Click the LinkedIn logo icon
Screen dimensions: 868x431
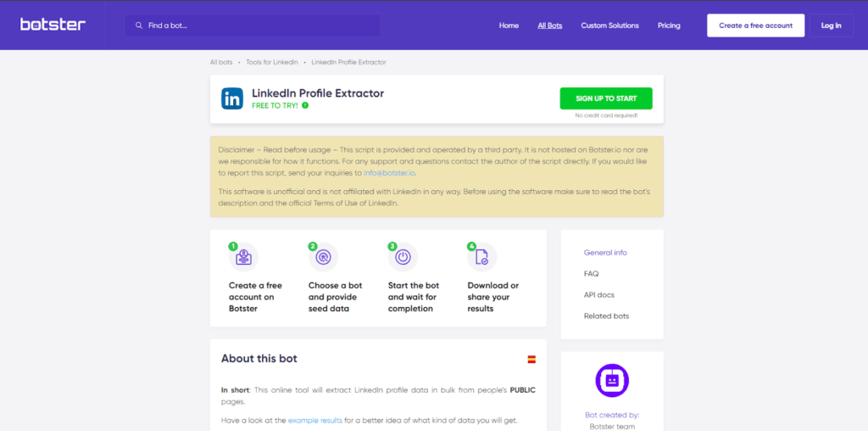[x=232, y=98]
